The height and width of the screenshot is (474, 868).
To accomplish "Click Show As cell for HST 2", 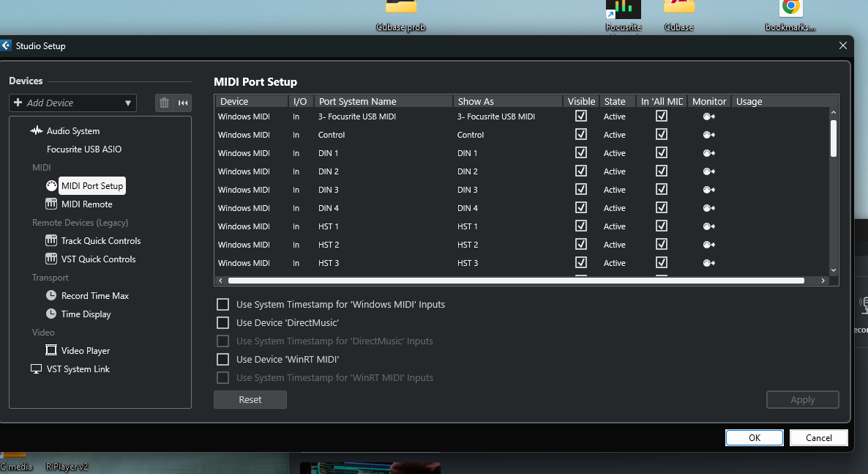I will [x=468, y=245].
